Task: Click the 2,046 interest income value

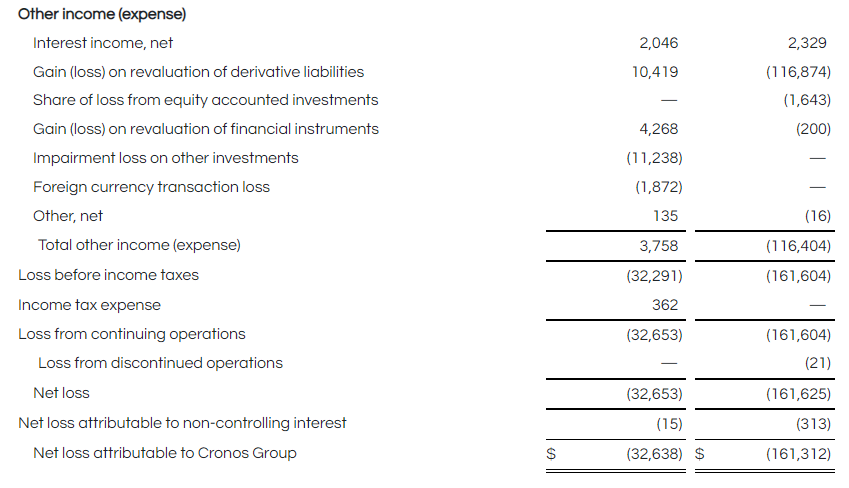Action: tap(658, 43)
